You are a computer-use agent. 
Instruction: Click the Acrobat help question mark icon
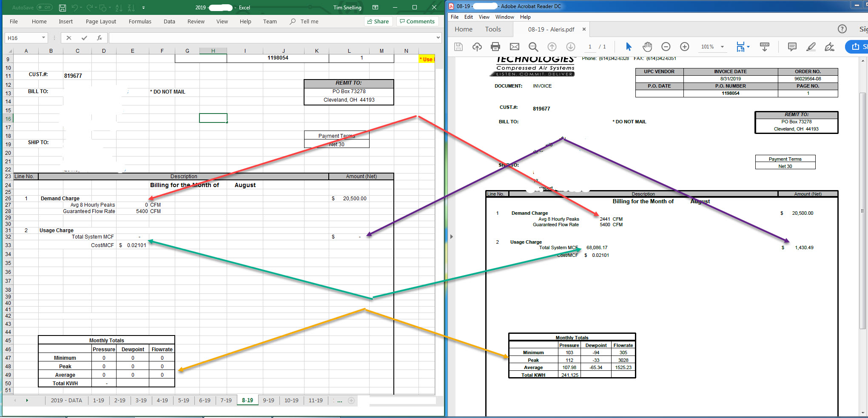click(x=842, y=29)
